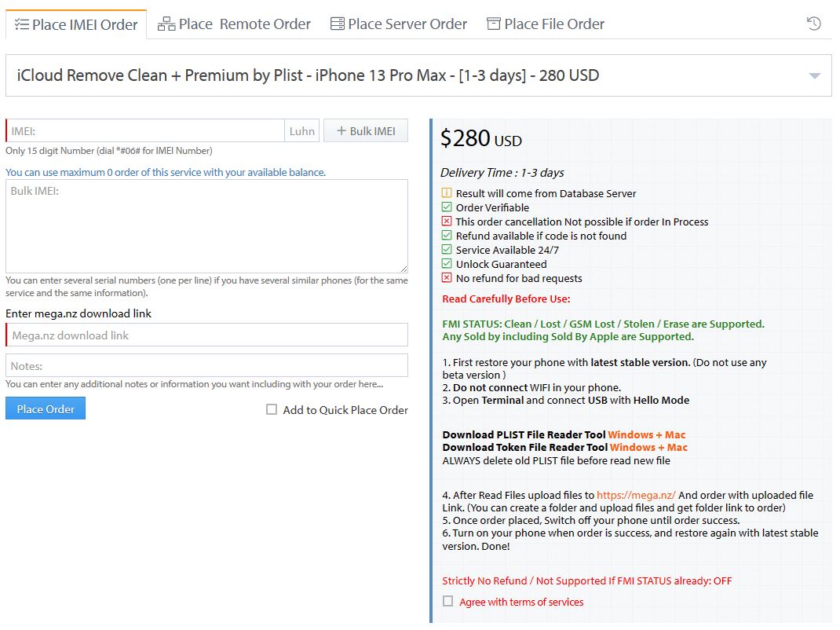Image resolution: width=840 pixels, height=630 pixels.
Task: Open the PLIST File Reader Windows + Mac link
Action: [647, 435]
